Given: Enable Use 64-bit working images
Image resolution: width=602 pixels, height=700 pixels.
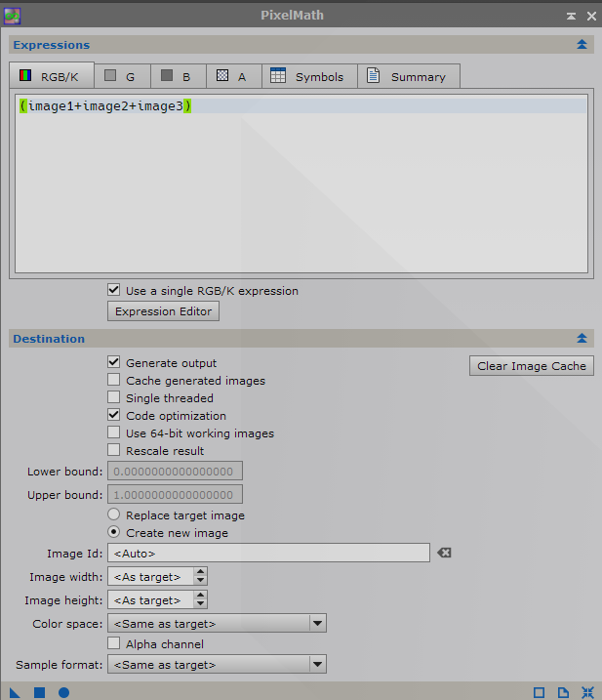Looking at the screenshot, I should [x=114, y=432].
